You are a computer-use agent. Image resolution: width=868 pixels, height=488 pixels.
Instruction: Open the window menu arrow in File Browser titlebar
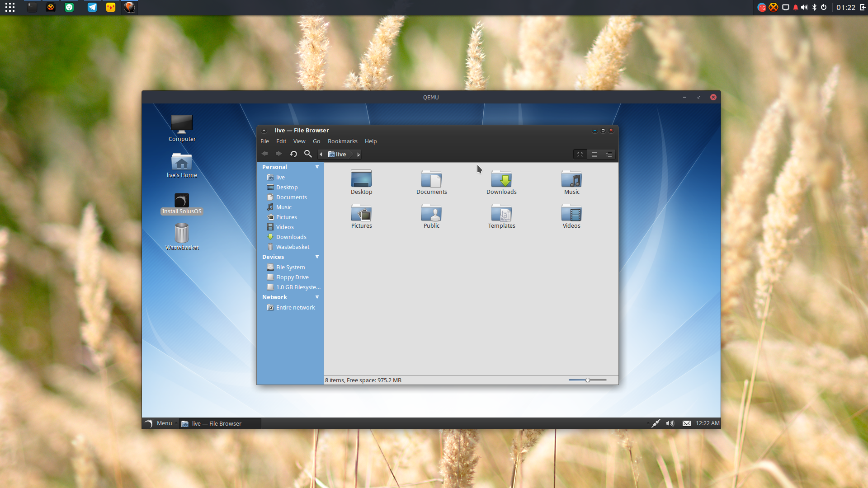(x=264, y=131)
